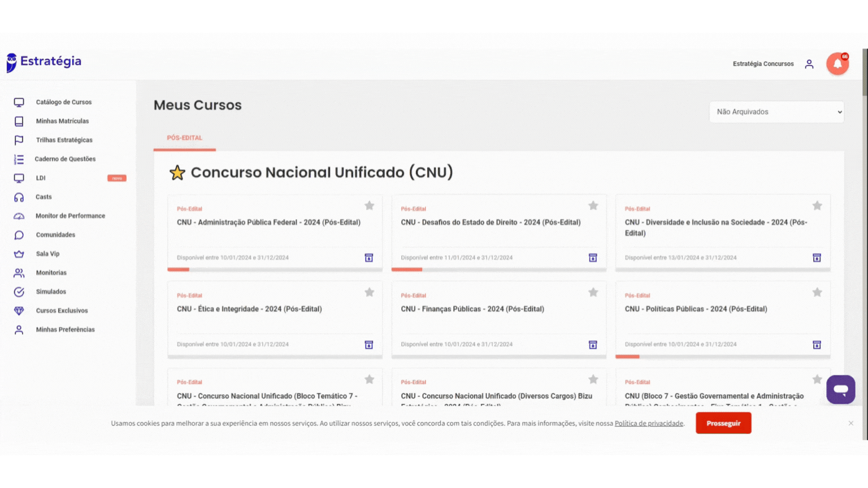Open CNU - Políticas Públicas course title

click(x=696, y=309)
